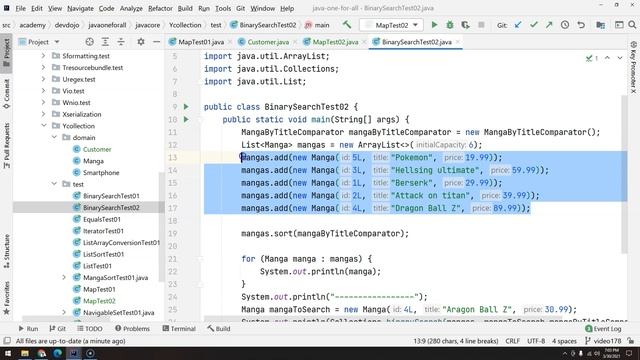Expand NavigableSetTest01.java node
Screen dimensions: 640x360
tap(64, 313)
